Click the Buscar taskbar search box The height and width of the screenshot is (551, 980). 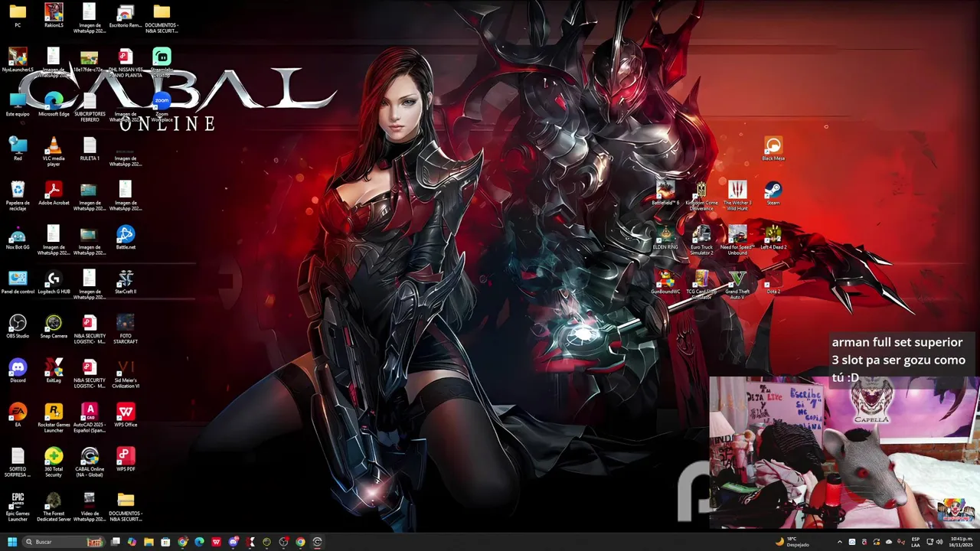pyautogui.click(x=64, y=542)
